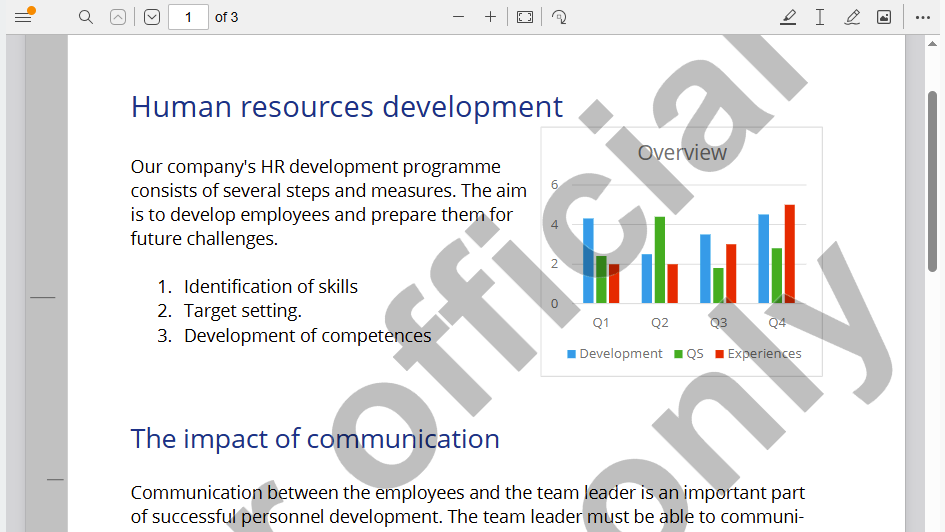Go to next page arrow
This screenshot has height=532, width=945.
tap(152, 17)
